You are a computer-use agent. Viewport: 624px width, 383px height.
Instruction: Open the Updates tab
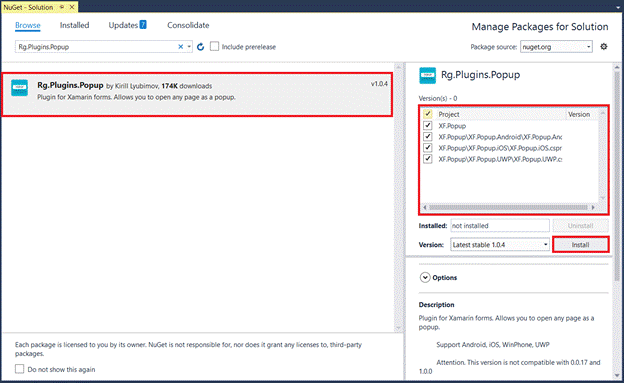127,25
